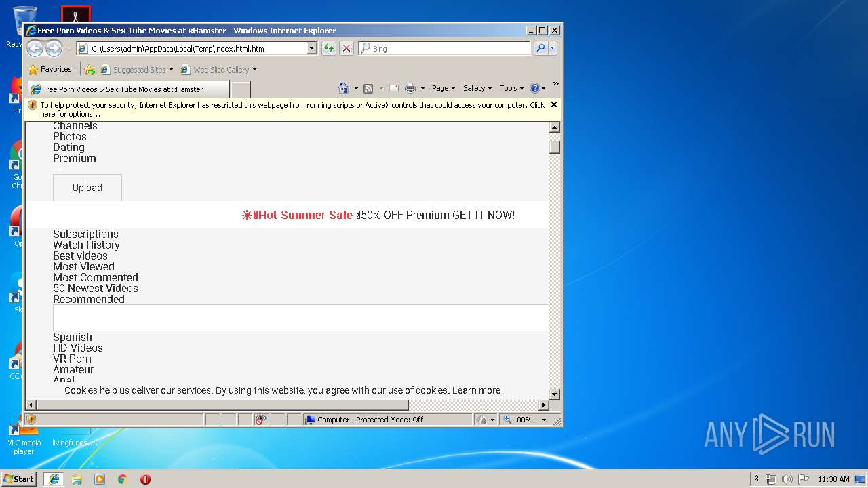868x488 pixels.
Task: Launch Opera from the taskbar
Action: [x=145, y=479]
